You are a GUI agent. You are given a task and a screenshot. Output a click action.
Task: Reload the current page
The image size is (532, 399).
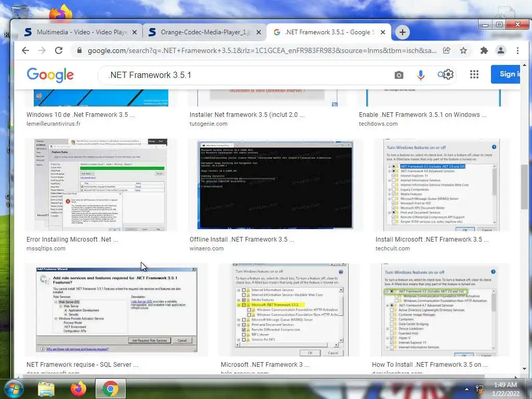(x=59, y=50)
